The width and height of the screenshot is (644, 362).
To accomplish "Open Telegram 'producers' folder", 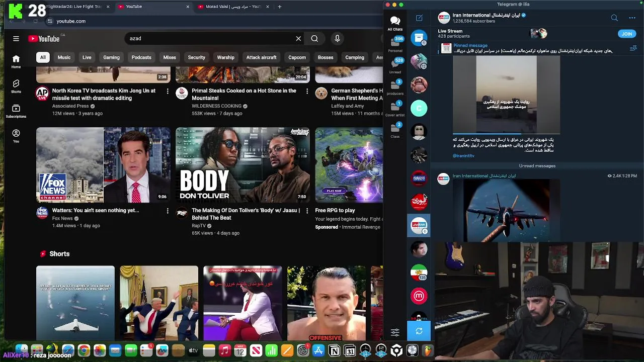I will coord(395,87).
